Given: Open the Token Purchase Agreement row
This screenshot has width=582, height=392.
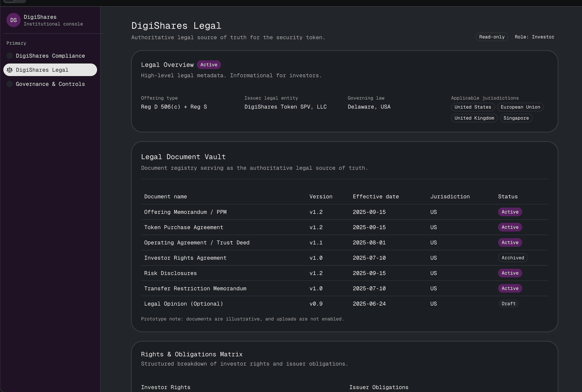Looking at the screenshot, I should coord(184,227).
